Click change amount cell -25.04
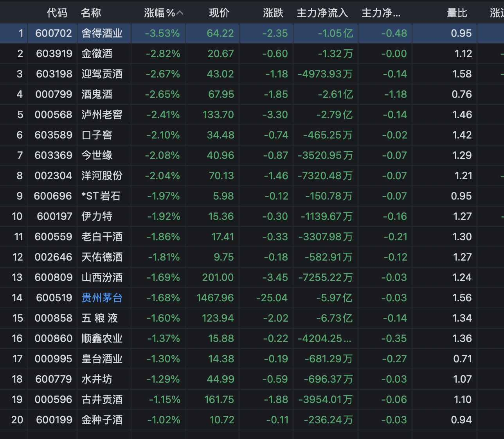 [x=272, y=298]
